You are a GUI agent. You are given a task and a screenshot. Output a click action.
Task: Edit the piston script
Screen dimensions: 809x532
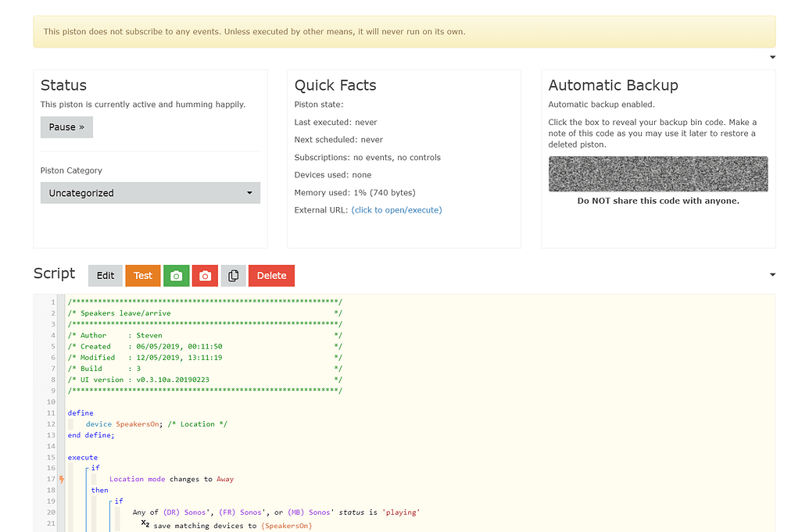click(105, 276)
